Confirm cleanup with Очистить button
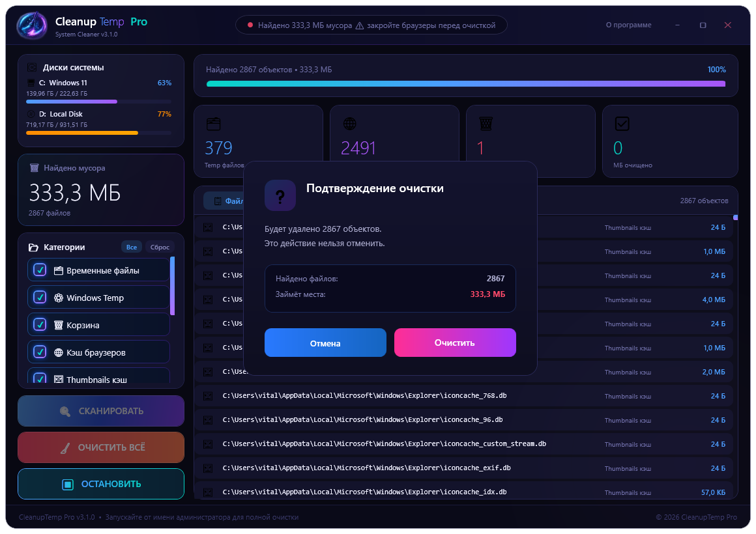This screenshot has height=534, width=756. click(455, 343)
